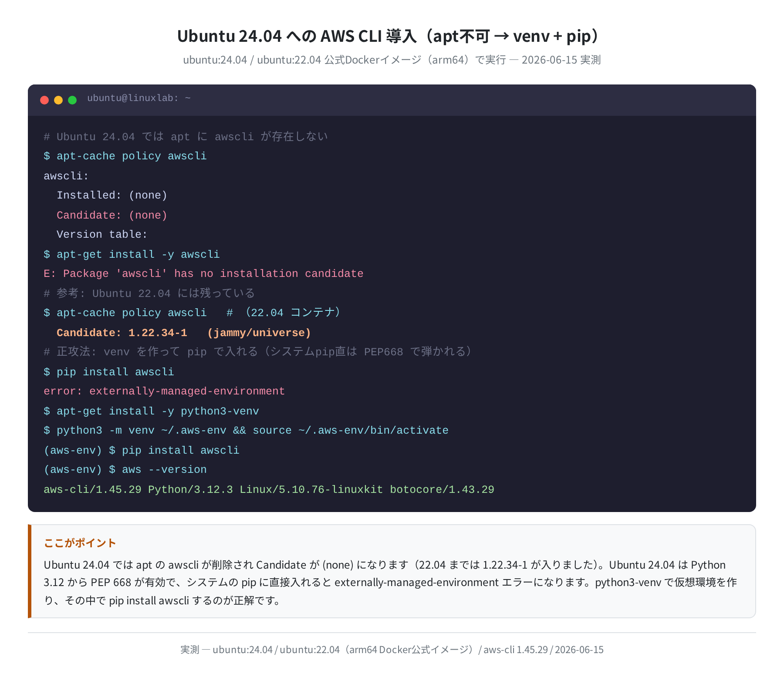Click the 'ここがポイント' callout heading
784x674 pixels.
(80, 543)
